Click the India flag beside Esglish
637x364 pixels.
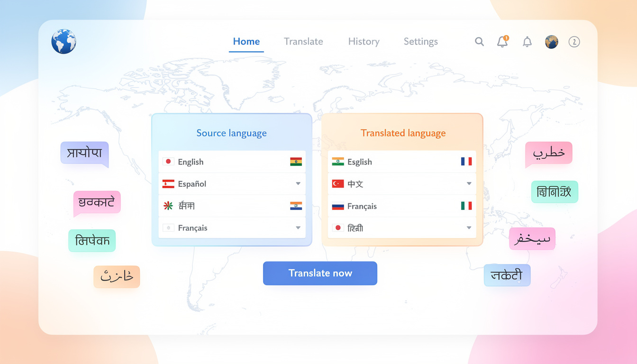coord(339,162)
